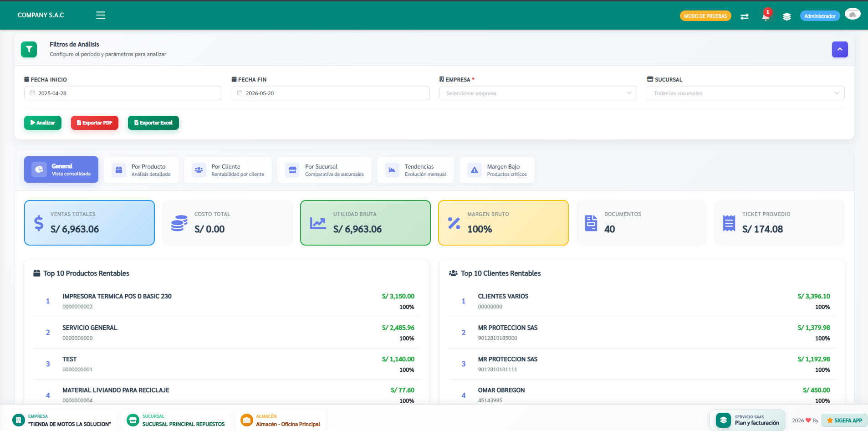This screenshot has height=431, width=868.
Task: Click the notification bell icon
Action: (x=766, y=16)
